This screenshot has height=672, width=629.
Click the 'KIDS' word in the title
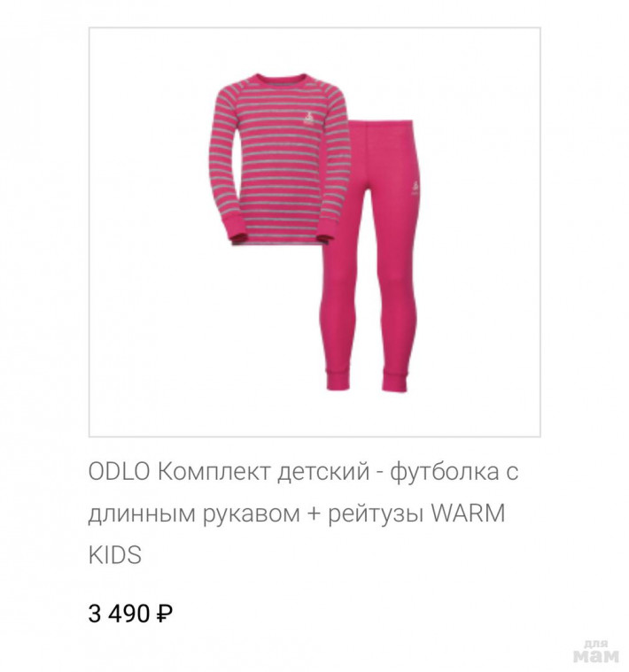click(114, 555)
